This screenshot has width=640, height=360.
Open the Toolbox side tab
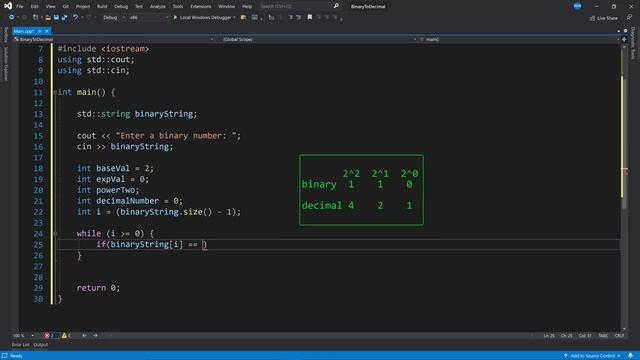pos(5,35)
